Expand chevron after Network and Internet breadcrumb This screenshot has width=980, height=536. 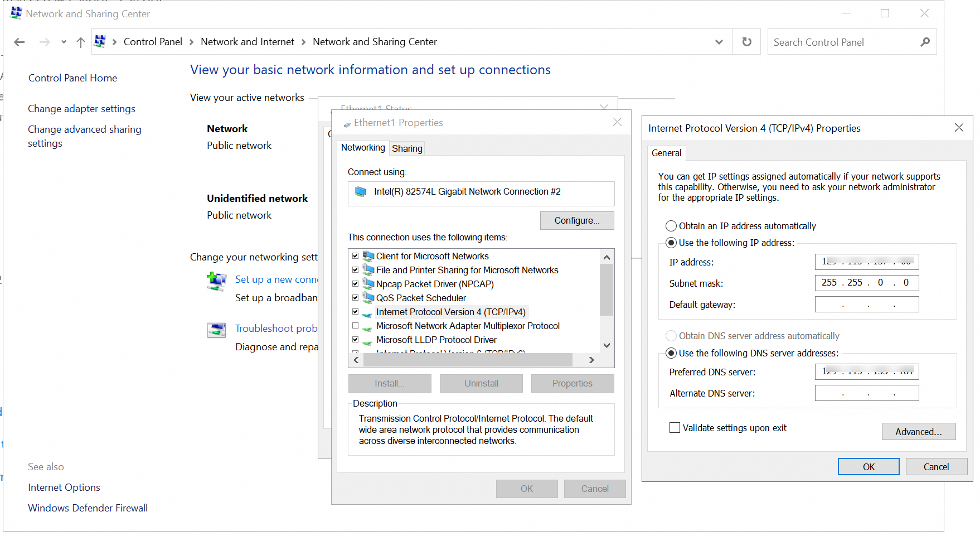point(304,42)
